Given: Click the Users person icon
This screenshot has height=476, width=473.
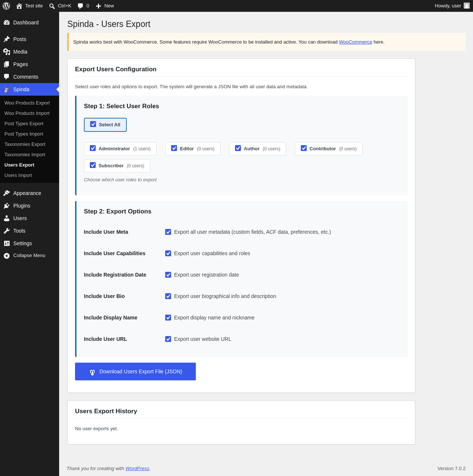Looking at the screenshot, I should point(7,218).
